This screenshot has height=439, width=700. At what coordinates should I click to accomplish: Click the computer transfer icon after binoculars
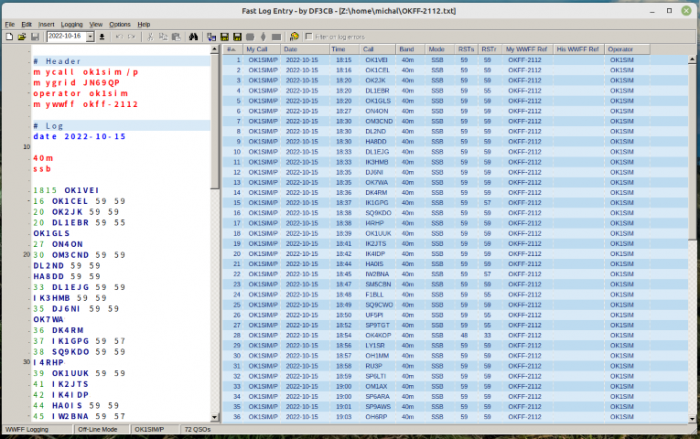coord(212,37)
